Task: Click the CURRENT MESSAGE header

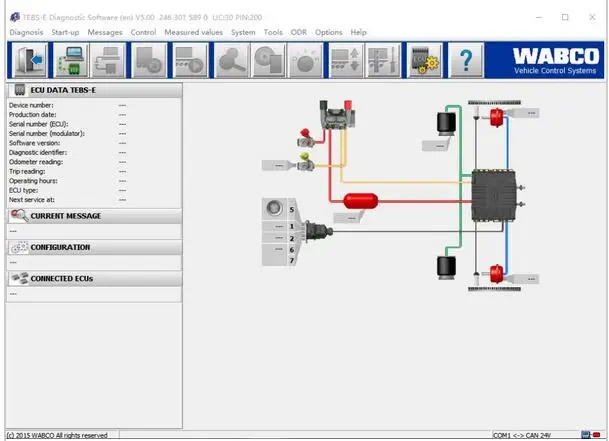Action: (x=94, y=216)
